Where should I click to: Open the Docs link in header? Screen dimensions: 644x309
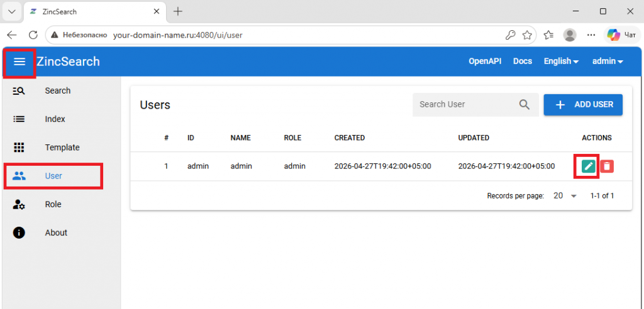523,61
